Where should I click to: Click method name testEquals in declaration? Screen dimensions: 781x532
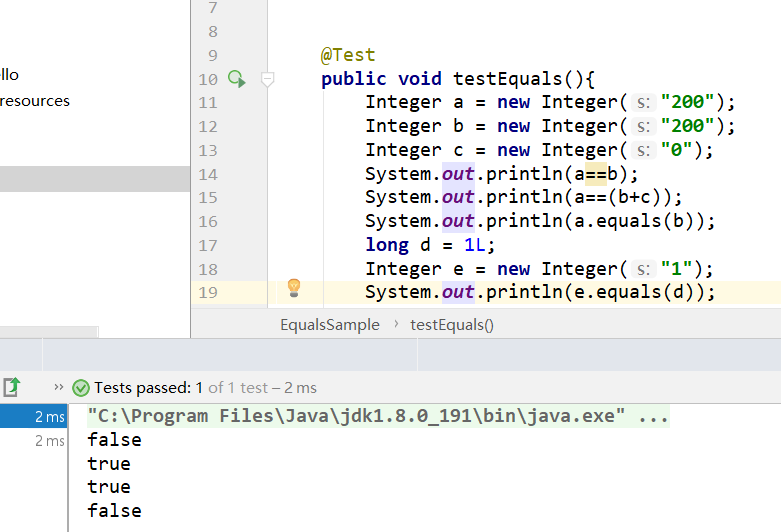point(508,79)
